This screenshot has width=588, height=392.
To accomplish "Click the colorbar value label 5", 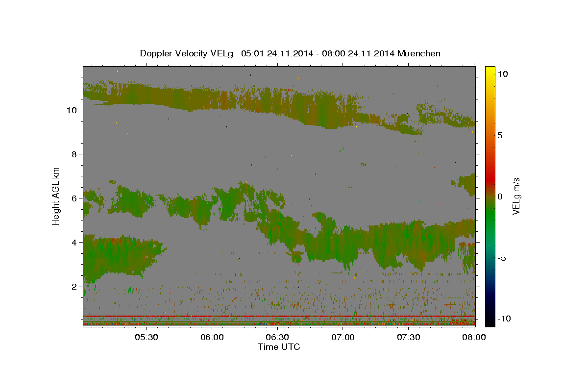I will point(500,135).
